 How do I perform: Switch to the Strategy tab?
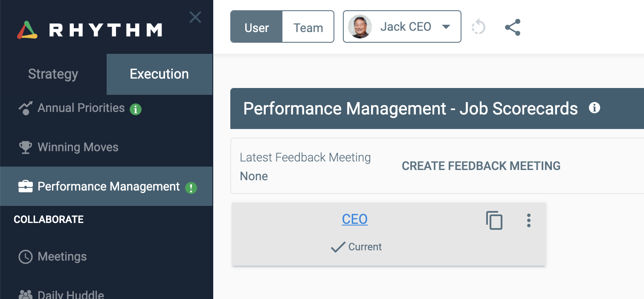[53, 74]
